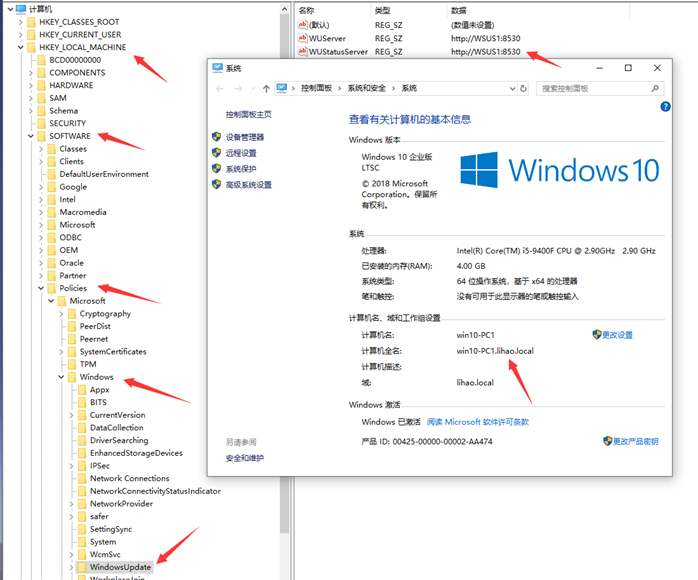Screen dimensions: 698x580
Task: Select Intel key folder icon
Action: (x=52, y=199)
